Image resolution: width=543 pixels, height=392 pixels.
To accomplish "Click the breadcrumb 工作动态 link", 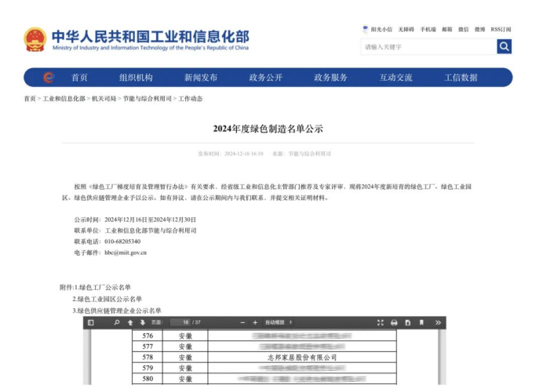I will click(x=190, y=99).
